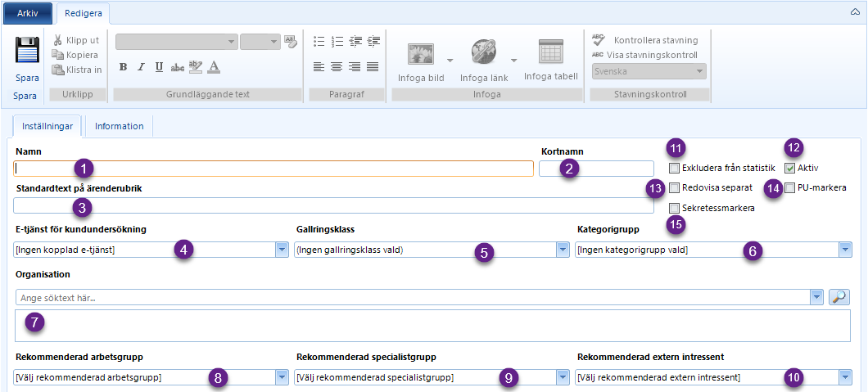Click into the Kortnamn field
Screen dimensions: 868x392
point(597,168)
